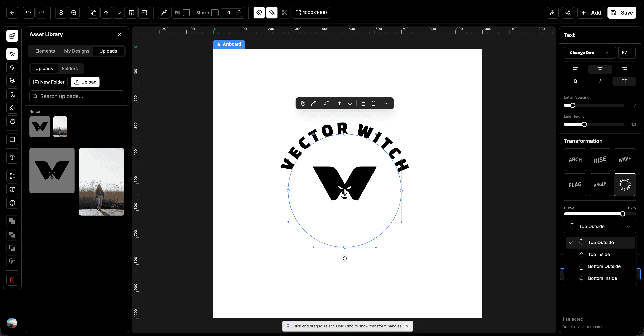Image resolution: width=644 pixels, height=336 pixels.
Task: Choose Bottom Inside option
Action: point(600,278)
